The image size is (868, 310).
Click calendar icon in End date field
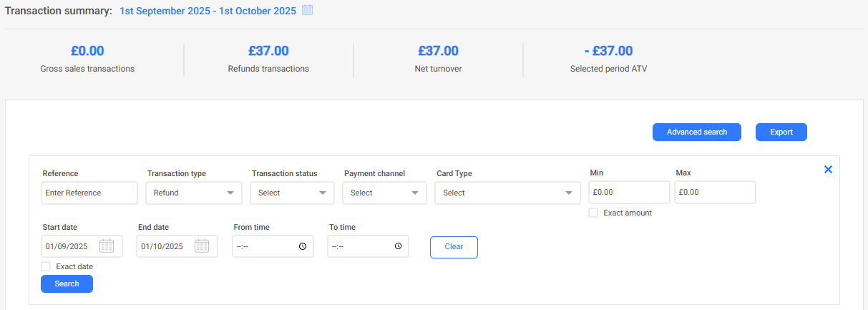pyautogui.click(x=202, y=246)
